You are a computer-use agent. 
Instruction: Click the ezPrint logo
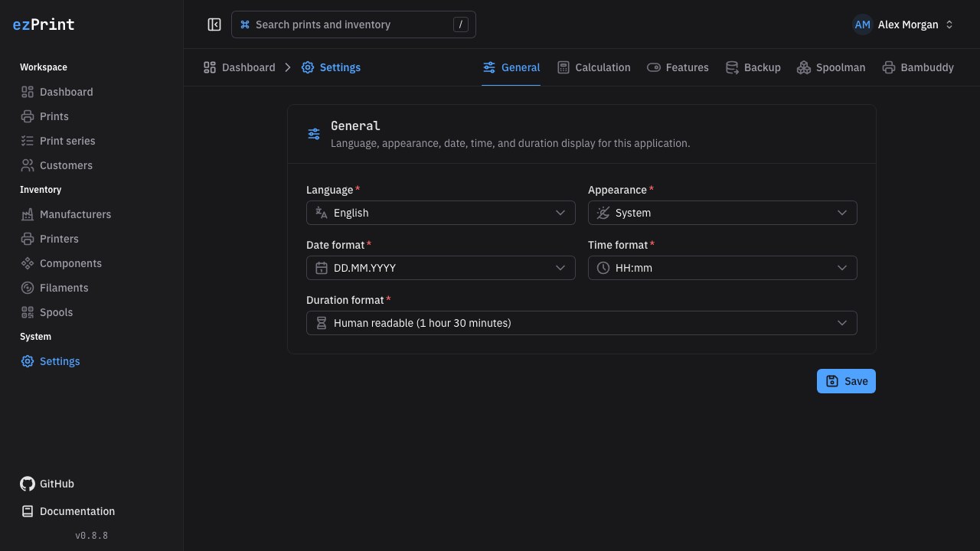(x=44, y=24)
